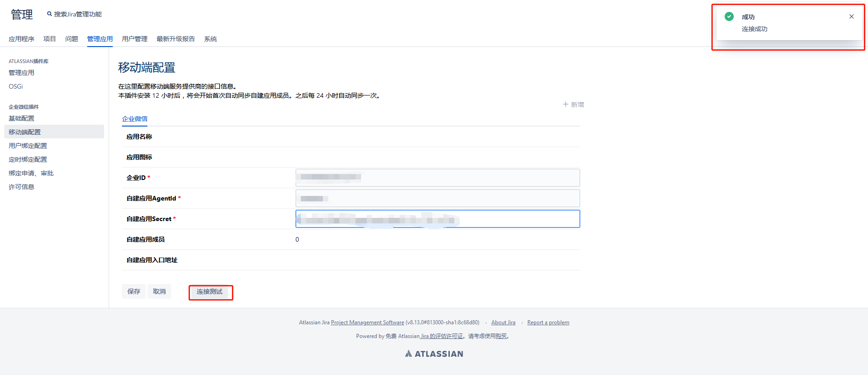Open 许可信息 sidebar link
The width and height of the screenshot is (868, 375).
click(21, 187)
